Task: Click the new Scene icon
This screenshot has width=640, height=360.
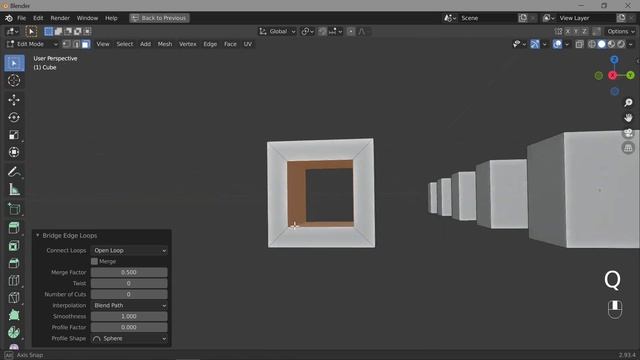Action: point(523,18)
